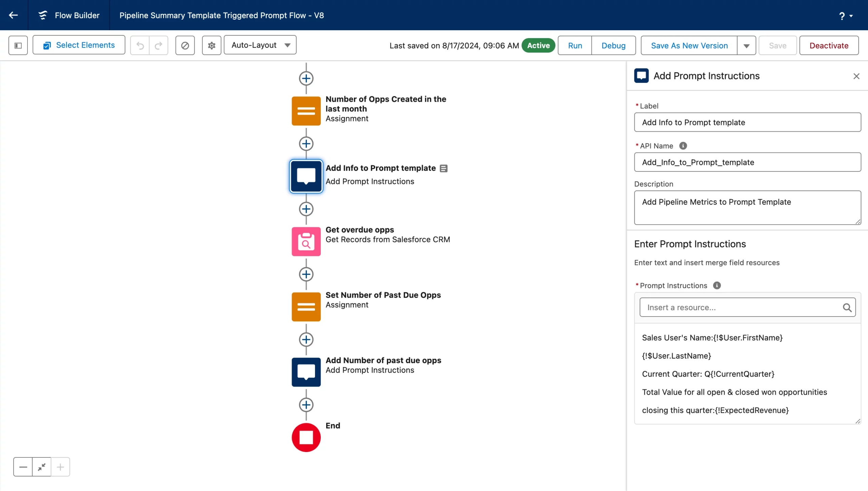Add element below Add Info to Prompt template
Viewport: 868px width, 491px height.
(x=306, y=209)
